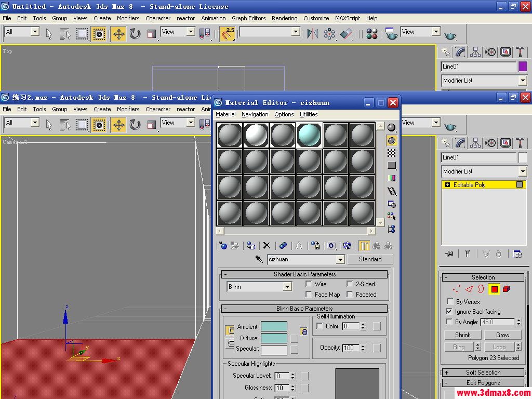Open Modifier List dropdown above Editable Poly
This screenshot has width=532, height=399.
coord(523,171)
